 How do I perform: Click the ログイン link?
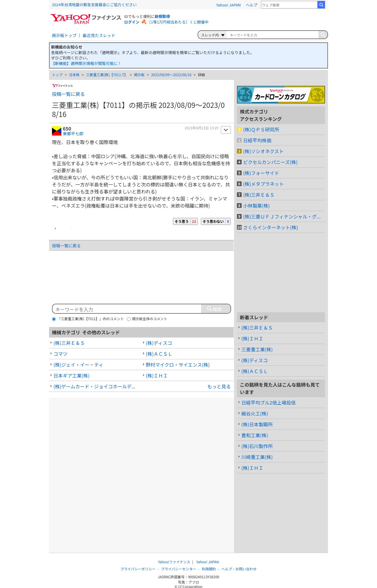tap(132, 22)
